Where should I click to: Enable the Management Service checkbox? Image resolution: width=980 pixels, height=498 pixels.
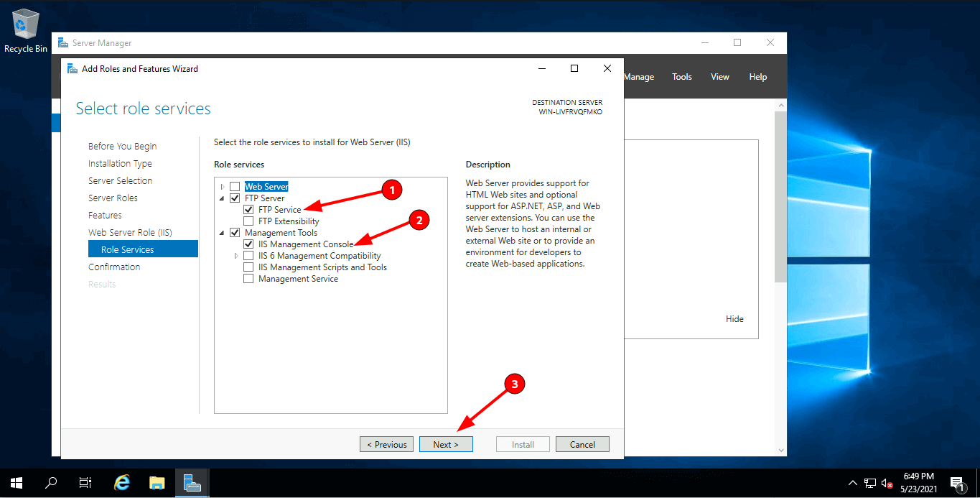point(248,279)
